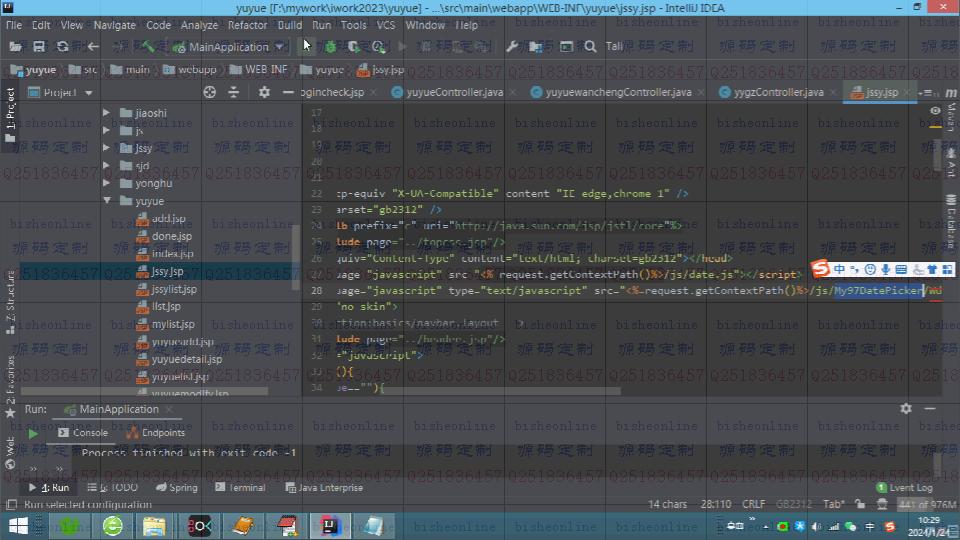Switch to the Endpoints tab
The image size is (960, 540).
[x=156, y=433]
